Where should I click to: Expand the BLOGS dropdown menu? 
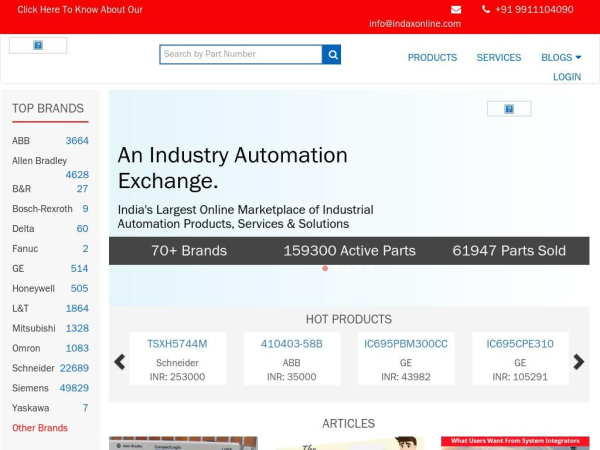[x=561, y=57]
